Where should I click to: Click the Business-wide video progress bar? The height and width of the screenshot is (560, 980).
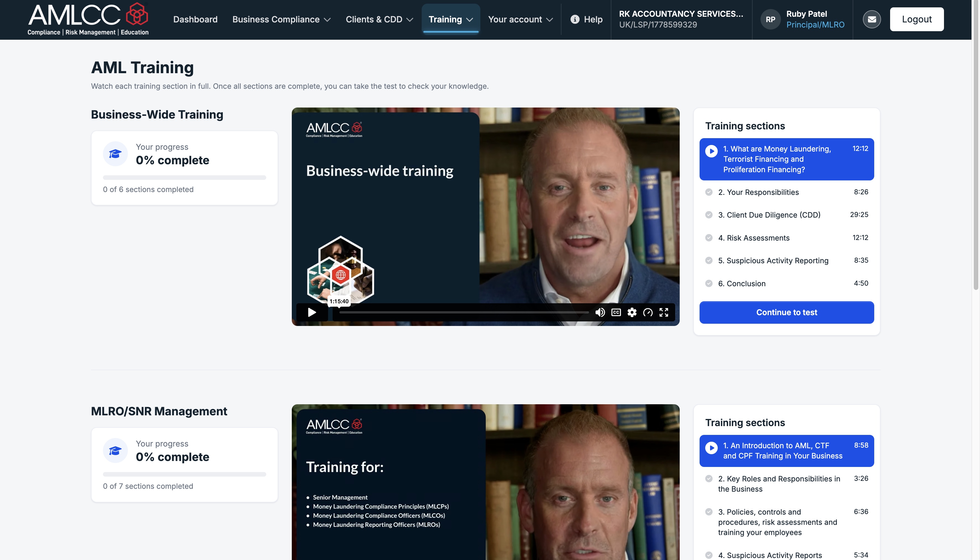[x=464, y=312]
